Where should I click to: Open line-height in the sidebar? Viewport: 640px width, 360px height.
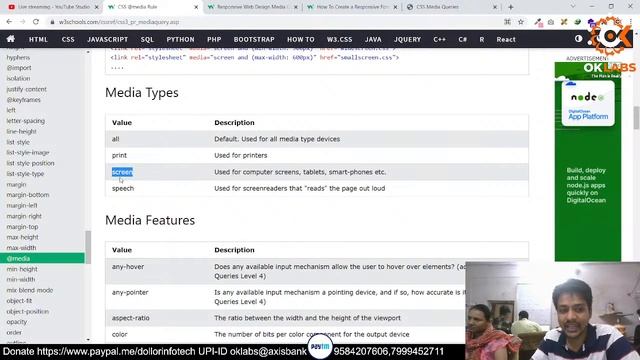pos(22,131)
